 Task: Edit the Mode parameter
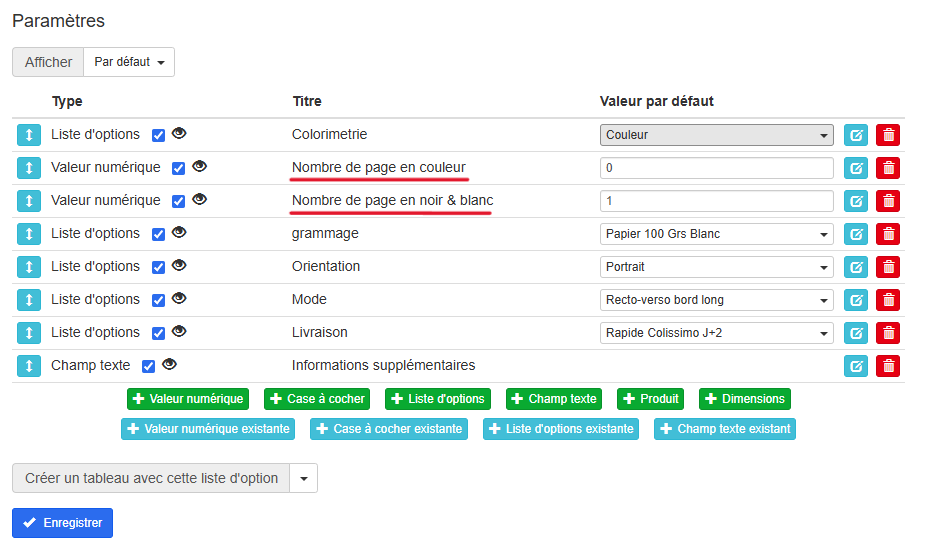(x=856, y=300)
